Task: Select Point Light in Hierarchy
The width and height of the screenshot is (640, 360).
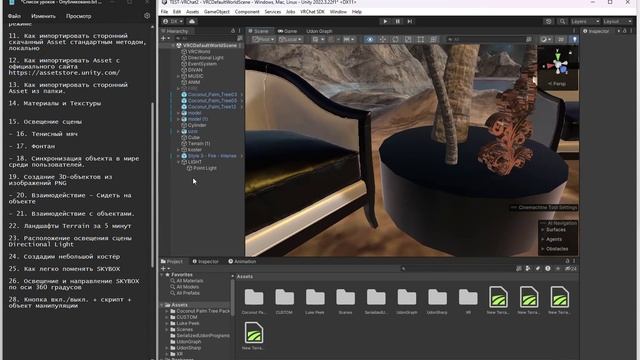Action: tap(204, 168)
